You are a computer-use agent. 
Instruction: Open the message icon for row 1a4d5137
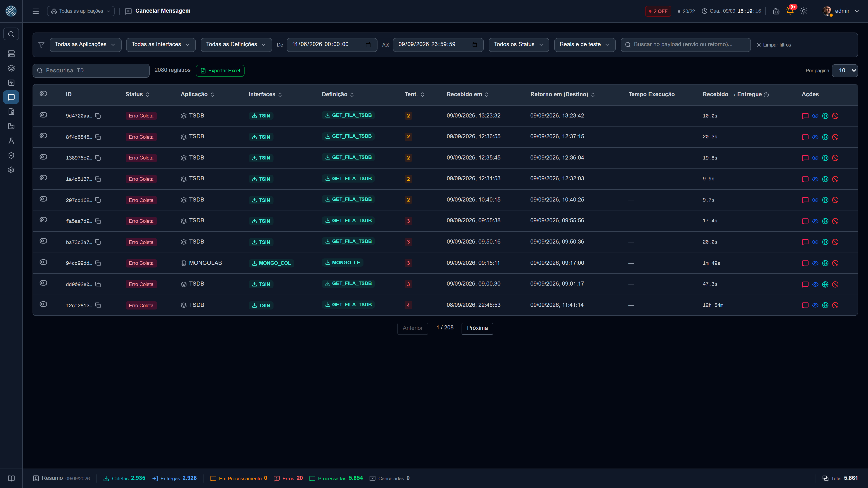(805, 179)
